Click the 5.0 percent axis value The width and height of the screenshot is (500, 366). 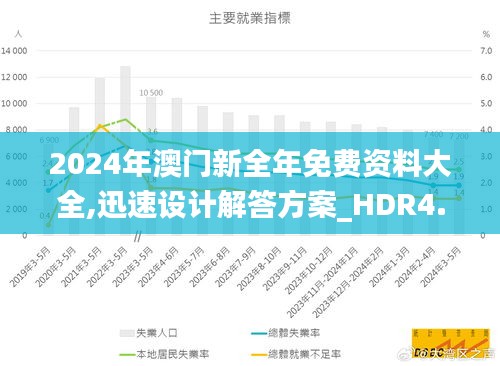[486, 104]
